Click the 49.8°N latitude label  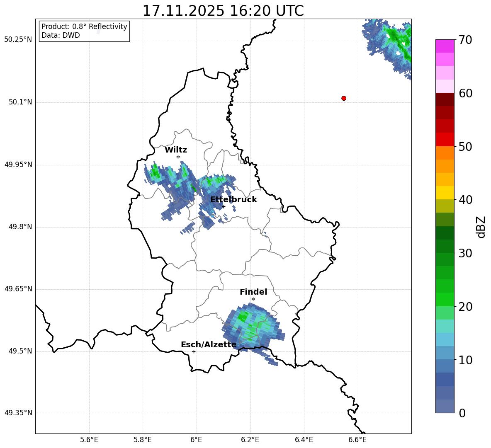(x=20, y=227)
